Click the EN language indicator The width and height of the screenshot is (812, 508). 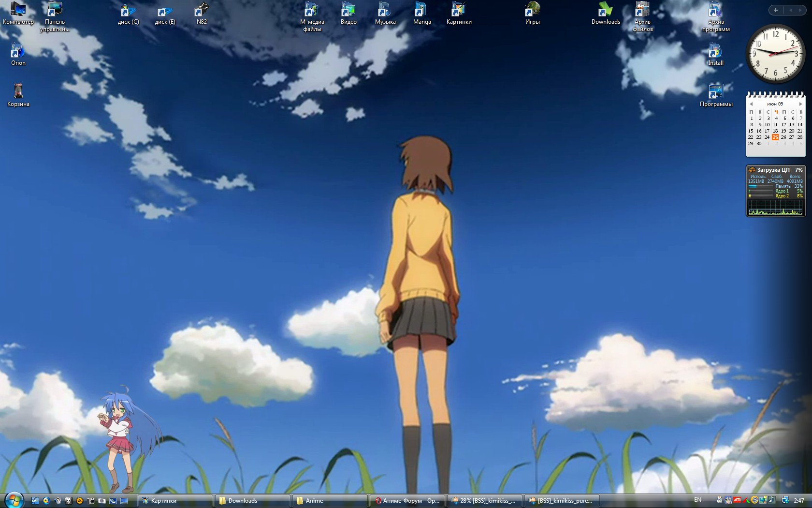[x=698, y=500]
